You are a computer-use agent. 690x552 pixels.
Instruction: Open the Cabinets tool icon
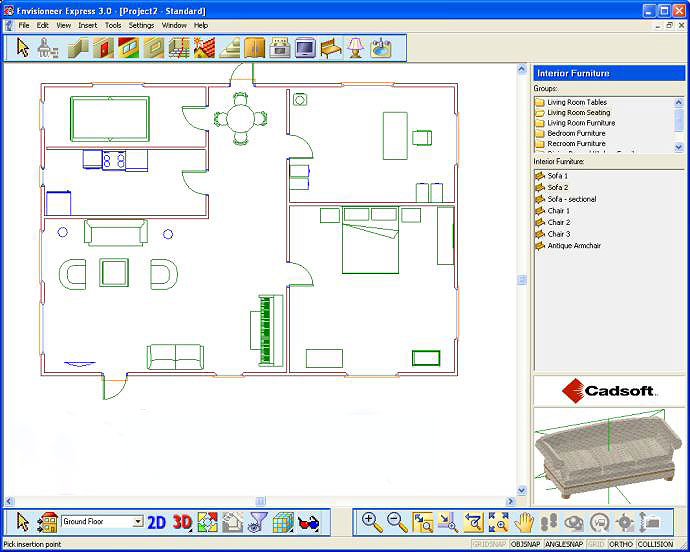point(255,48)
